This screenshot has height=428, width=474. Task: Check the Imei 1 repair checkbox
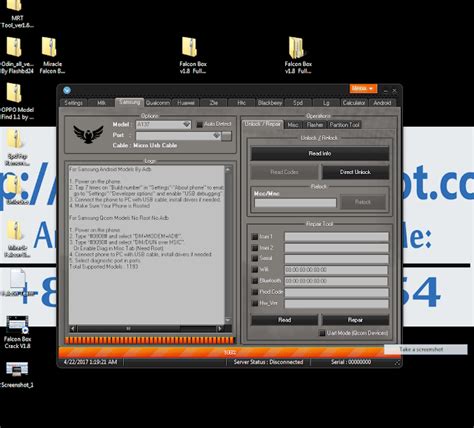pyautogui.click(x=255, y=237)
